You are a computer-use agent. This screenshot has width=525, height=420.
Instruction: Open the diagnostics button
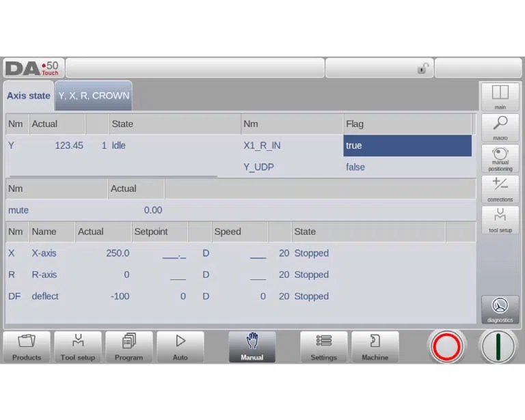(500, 309)
